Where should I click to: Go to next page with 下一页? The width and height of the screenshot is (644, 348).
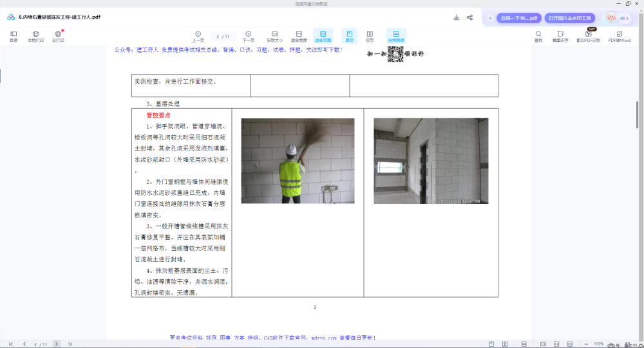click(x=248, y=36)
